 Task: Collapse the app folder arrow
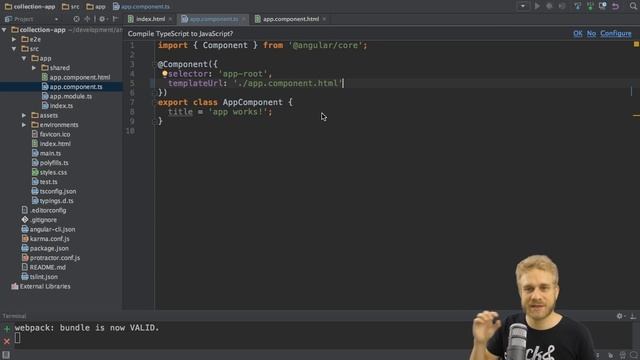tap(24, 58)
